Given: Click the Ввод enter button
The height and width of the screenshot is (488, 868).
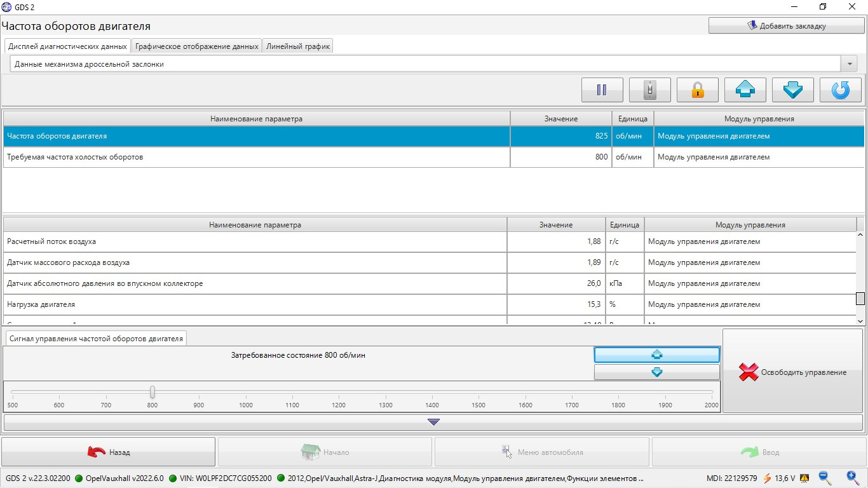Looking at the screenshot, I should pyautogui.click(x=759, y=452).
